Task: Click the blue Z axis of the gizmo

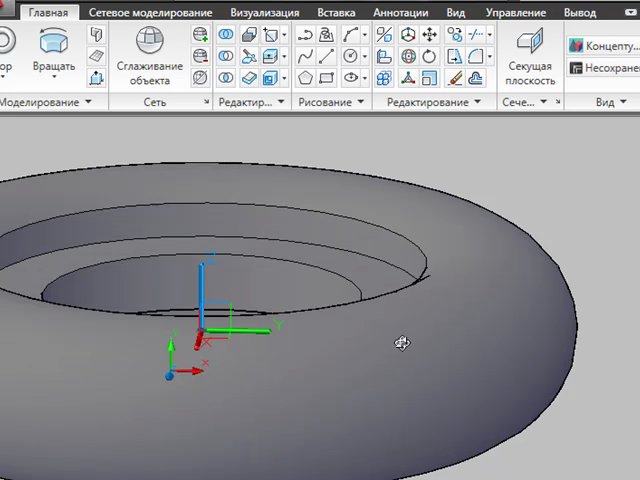Action: (201, 290)
